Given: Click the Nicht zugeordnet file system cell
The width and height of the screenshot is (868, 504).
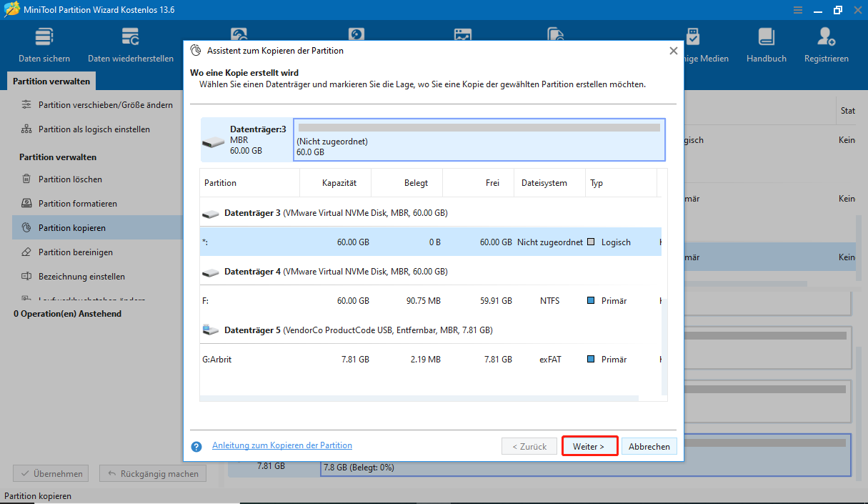Looking at the screenshot, I should click(x=550, y=242).
